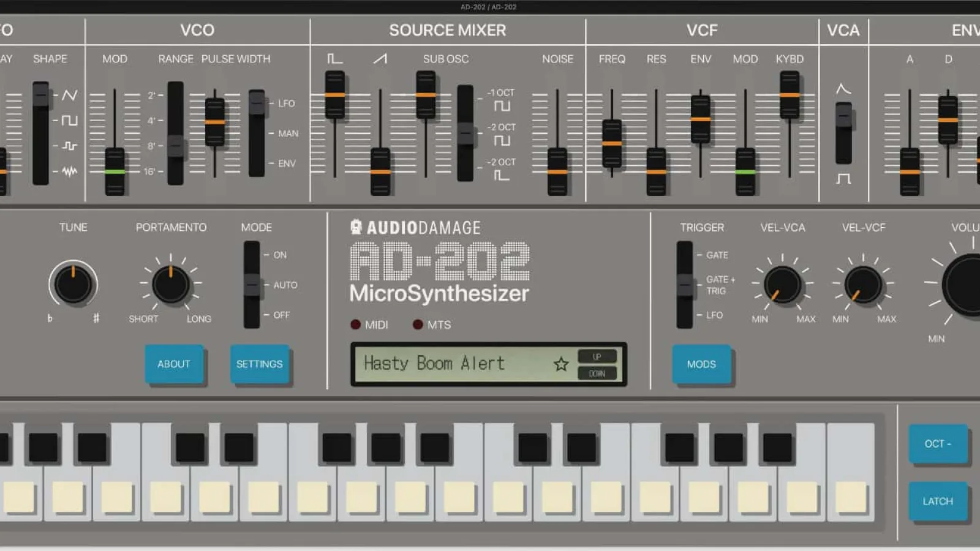Set VCO range to 4'
The height and width of the screenshot is (551, 980).
click(x=152, y=121)
